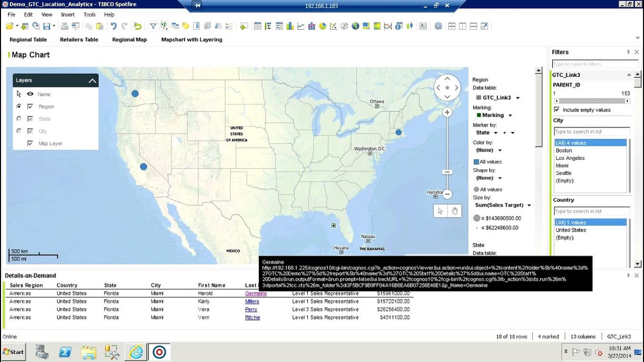This screenshot has height=362, width=644.
Task: Toggle Map Layer visibility checkbox
Action: point(30,143)
